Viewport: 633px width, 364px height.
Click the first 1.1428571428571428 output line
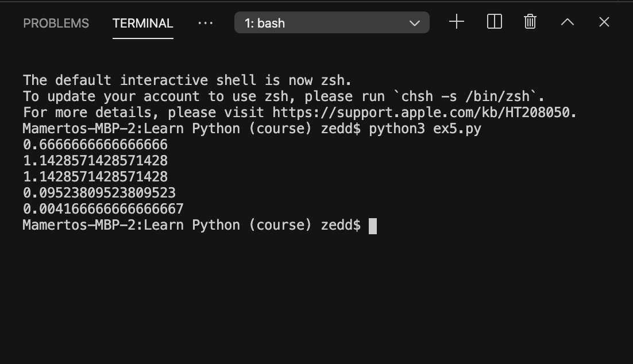[x=95, y=161]
